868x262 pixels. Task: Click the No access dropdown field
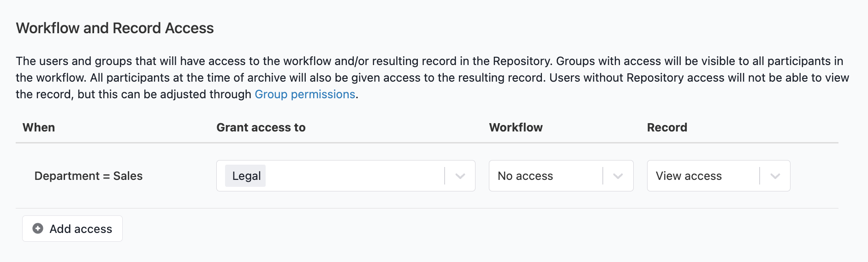tap(561, 176)
